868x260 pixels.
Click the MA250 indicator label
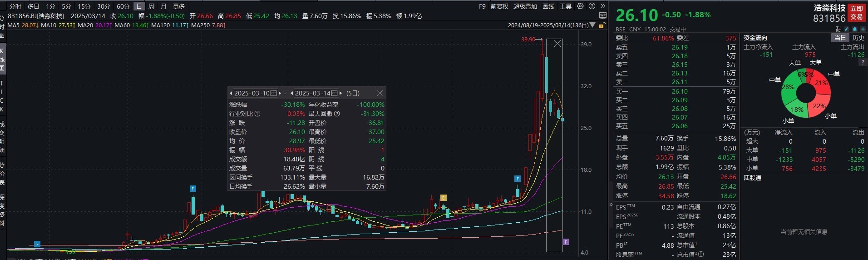pyautogui.click(x=200, y=25)
